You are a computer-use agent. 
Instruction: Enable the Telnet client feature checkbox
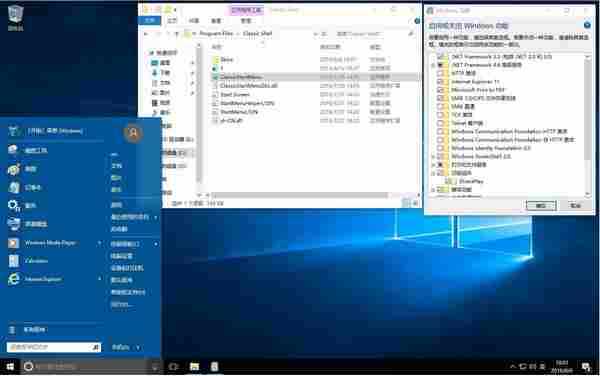click(440, 123)
